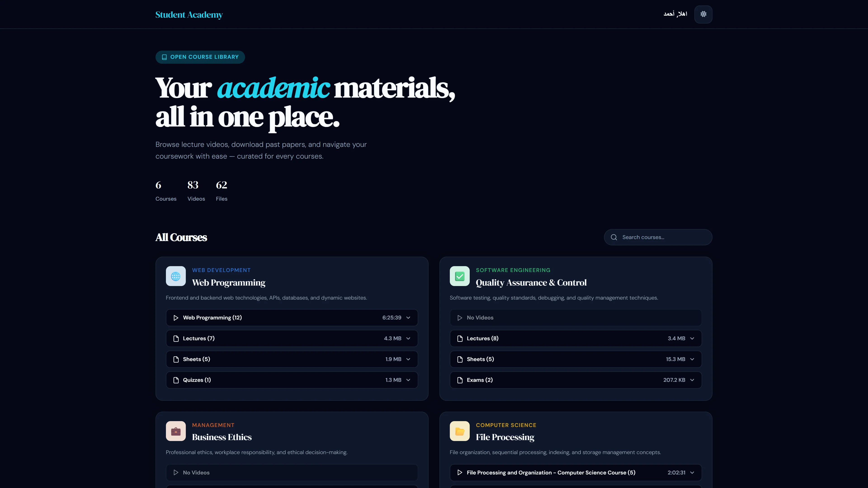Expand Lectures (7) in Web Programming

point(292,338)
